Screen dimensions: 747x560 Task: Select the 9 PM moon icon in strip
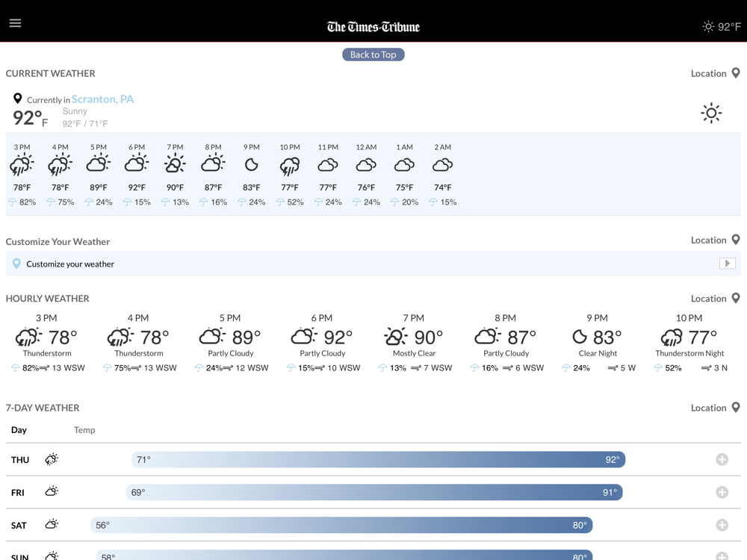tap(252, 165)
